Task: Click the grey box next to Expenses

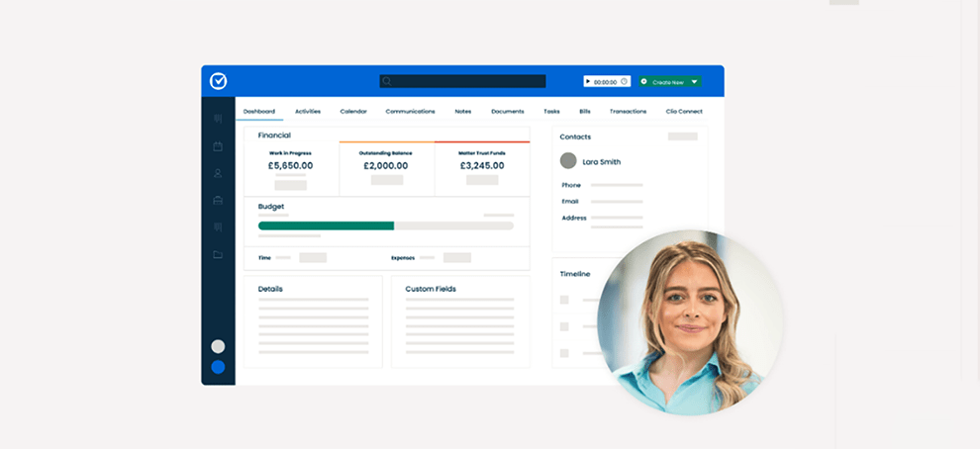Action: [457, 257]
